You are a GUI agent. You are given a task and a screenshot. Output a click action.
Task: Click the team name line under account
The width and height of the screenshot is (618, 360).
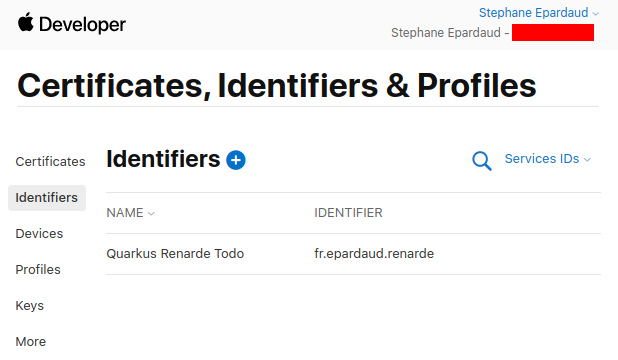click(492, 33)
